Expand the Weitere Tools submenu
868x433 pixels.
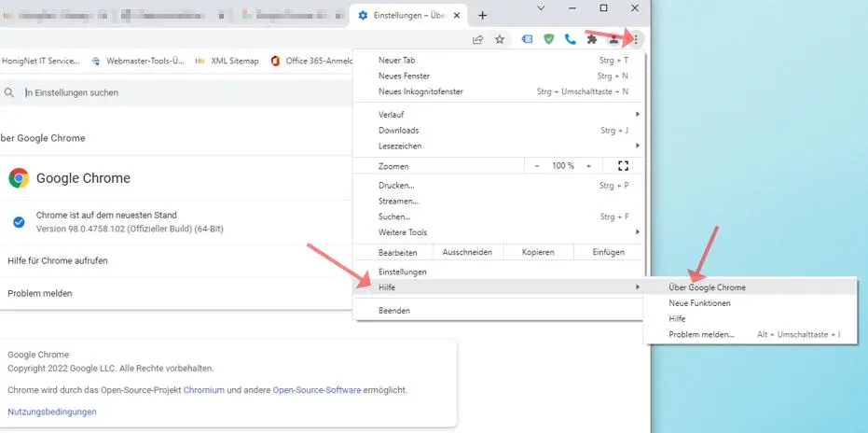tap(498, 232)
